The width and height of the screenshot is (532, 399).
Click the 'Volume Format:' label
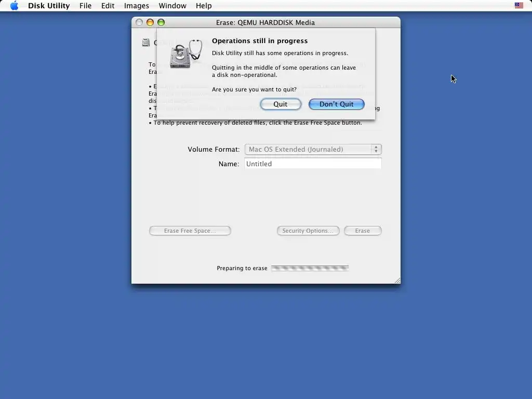[x=214, y=149]
